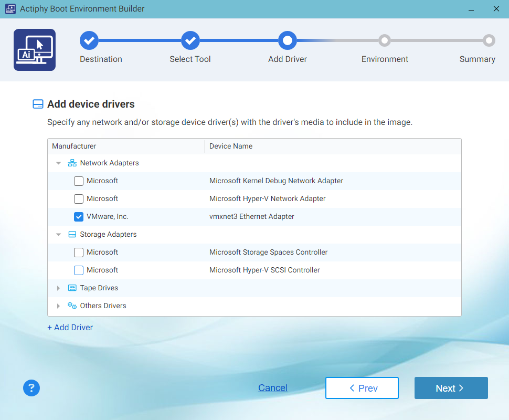This screenshot has height=420, width=509.
Task: Click the + Add Driver link
Action: [70, 328]
